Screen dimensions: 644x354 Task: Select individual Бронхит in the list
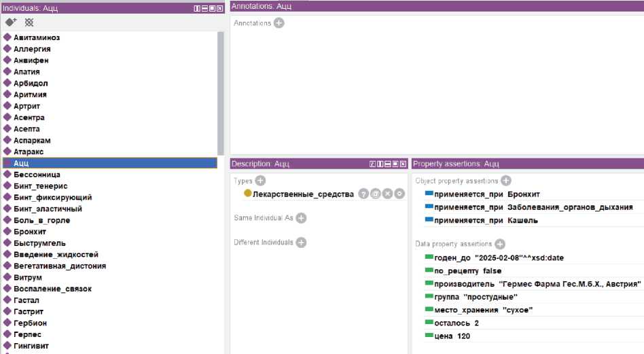click(x=30, y=232)
